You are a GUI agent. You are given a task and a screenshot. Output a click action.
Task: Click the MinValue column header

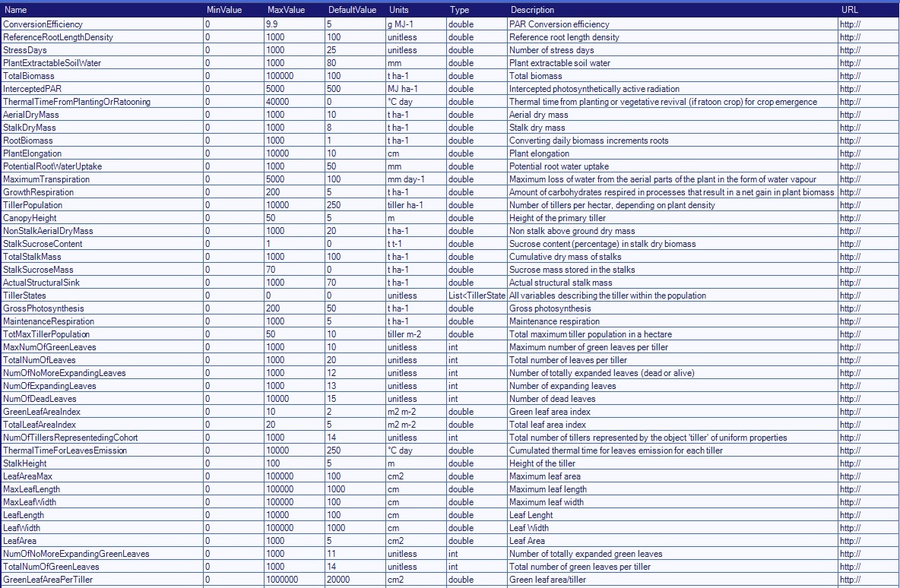[x=233, y=10]
